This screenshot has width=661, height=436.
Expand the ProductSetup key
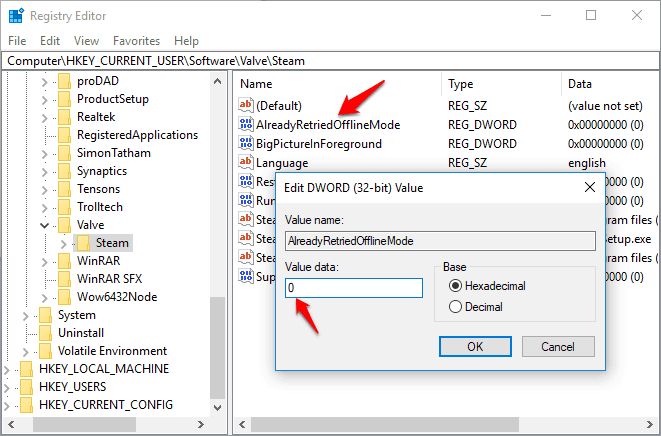(x=45, y=100)
